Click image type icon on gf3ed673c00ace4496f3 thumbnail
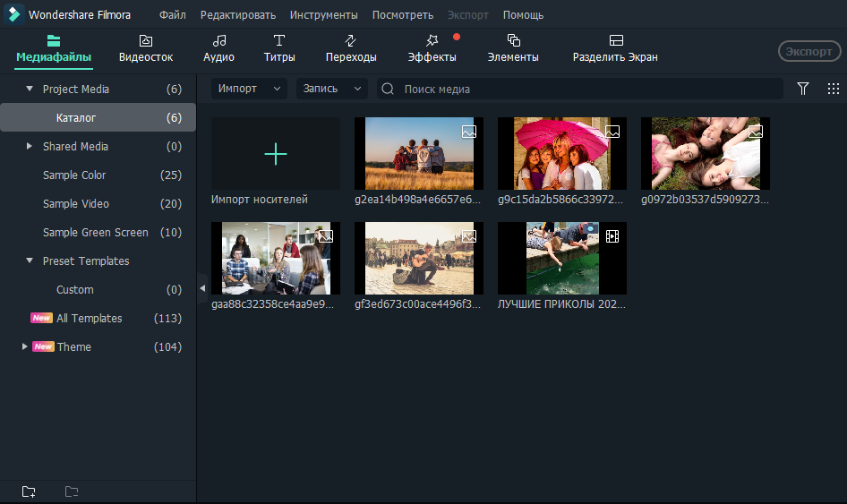Viewport: 847px width, 504px height. click(469, 236)
